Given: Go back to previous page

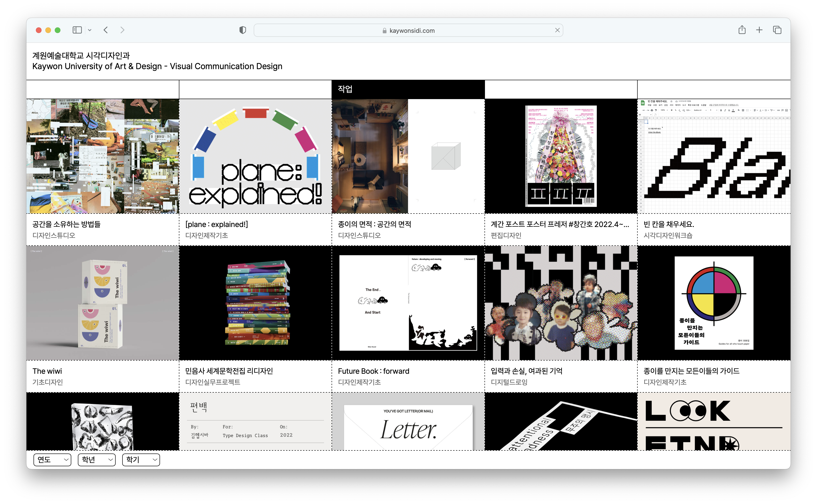Looking at the screenshot, I should 106,30.
